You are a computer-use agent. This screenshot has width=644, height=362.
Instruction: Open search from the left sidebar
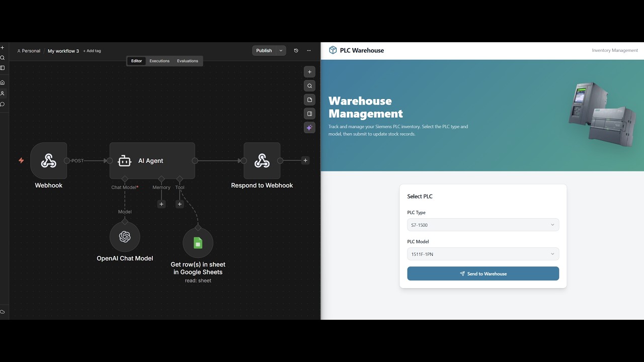pyautogui.click(x=3, y=58)
